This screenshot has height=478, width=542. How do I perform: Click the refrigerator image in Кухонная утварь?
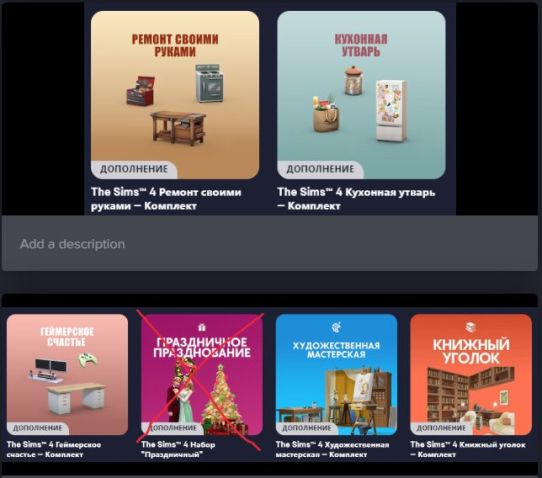[391, 111]
